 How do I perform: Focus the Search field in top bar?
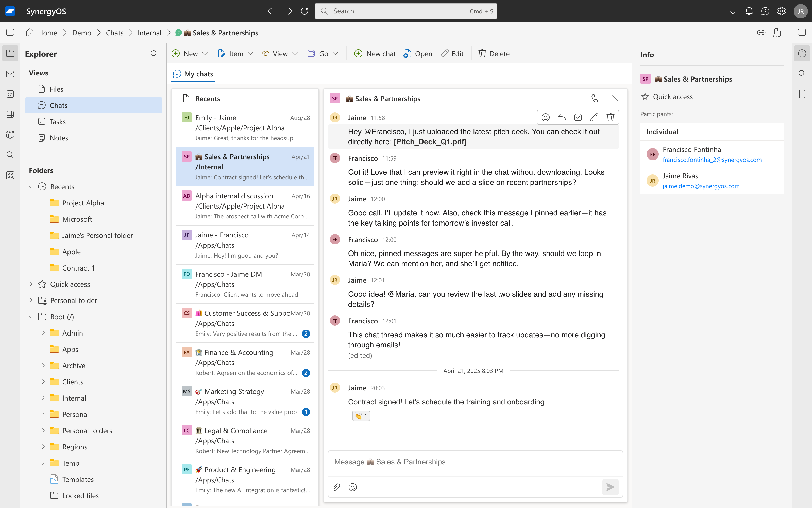tap(406, 11)
